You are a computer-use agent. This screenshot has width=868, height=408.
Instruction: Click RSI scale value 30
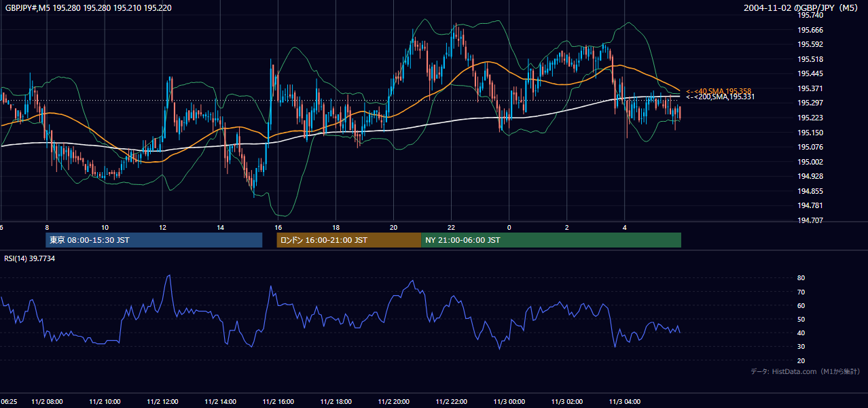pyautogui.click(x=801, y=347)
